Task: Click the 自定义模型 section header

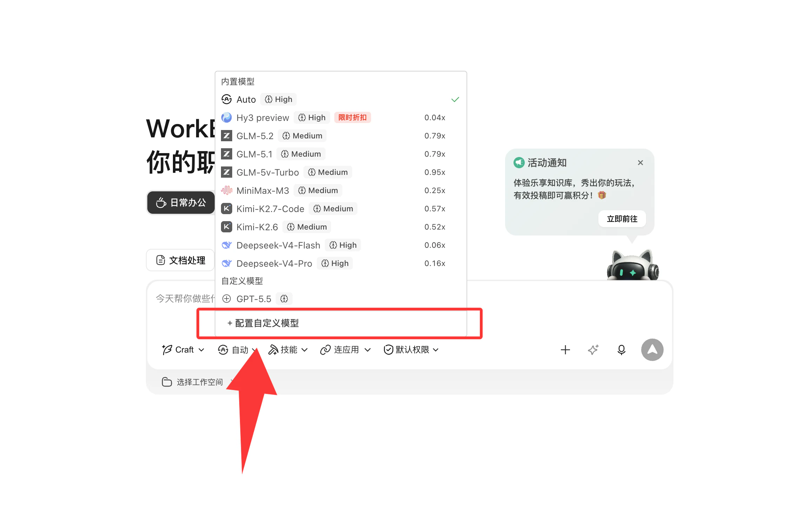Action: [242, 281]
